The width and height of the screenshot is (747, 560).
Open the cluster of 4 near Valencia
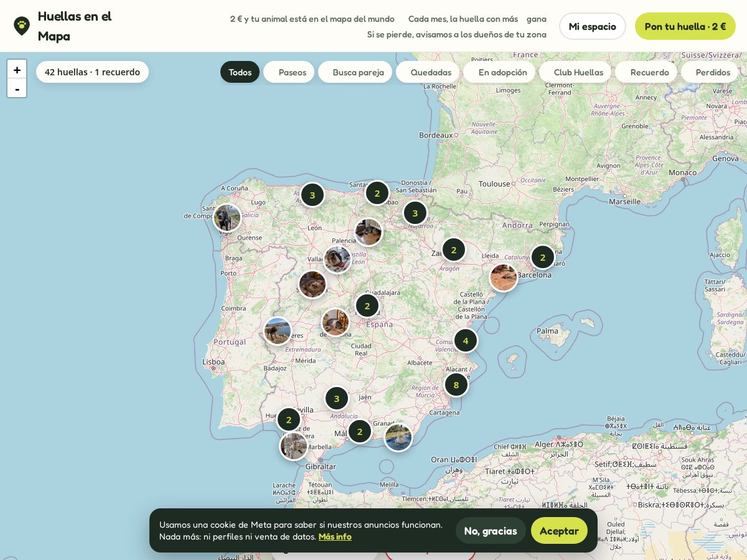pyautogui.click(x=466, y=340)
